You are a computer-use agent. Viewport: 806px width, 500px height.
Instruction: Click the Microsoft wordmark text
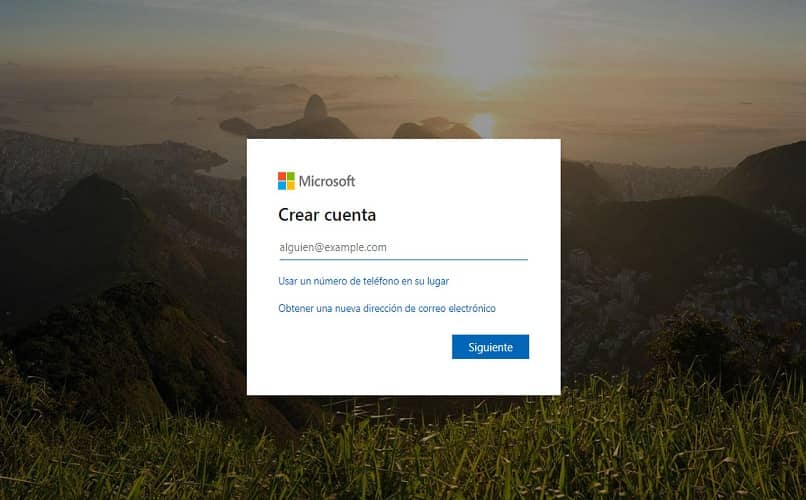[327, 181]
